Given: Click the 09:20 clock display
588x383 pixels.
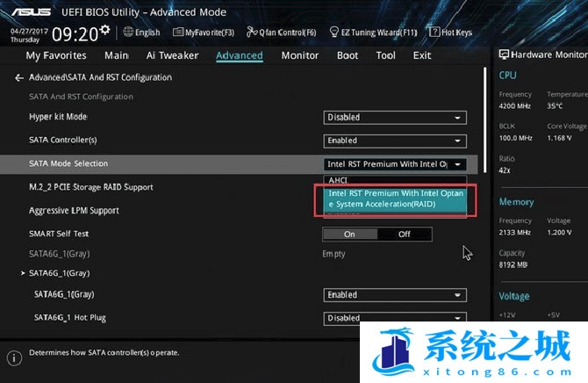Looking at the screenshot, I should click(x=75, y=34).
